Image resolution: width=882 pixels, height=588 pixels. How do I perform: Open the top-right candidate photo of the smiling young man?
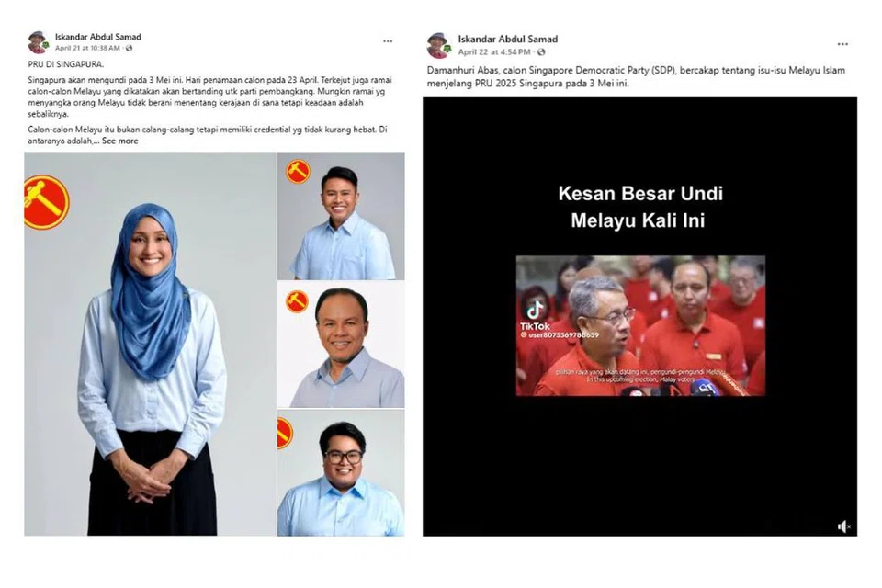click(x=341, y=216)
